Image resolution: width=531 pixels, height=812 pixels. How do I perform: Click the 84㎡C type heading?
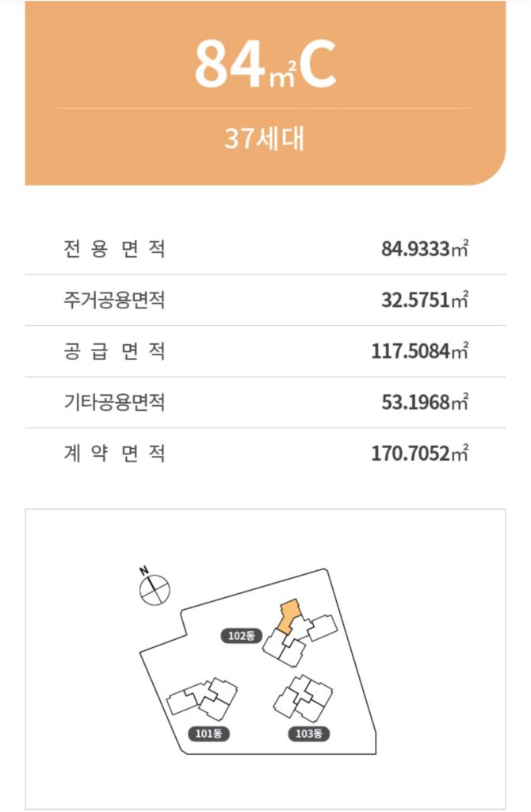coord(265,65)
